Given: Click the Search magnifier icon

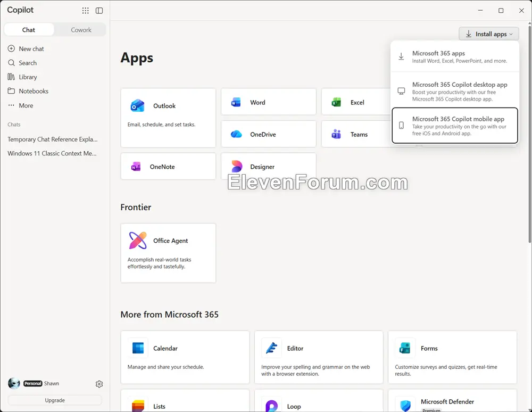Looking at the screenshot, I should pos(11,63).
